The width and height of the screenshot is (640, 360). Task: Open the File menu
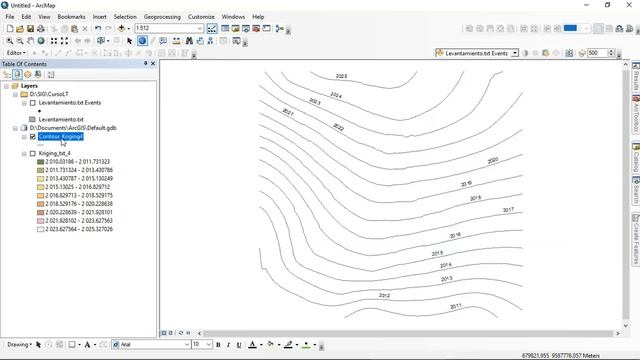pos(10,17)
